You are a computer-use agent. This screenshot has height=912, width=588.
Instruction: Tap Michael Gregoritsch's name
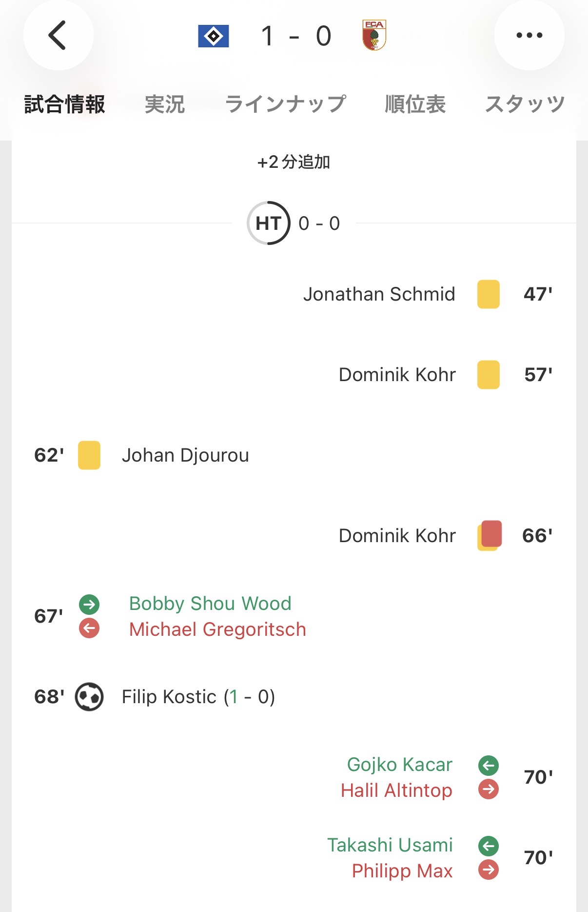click(217, 629)
